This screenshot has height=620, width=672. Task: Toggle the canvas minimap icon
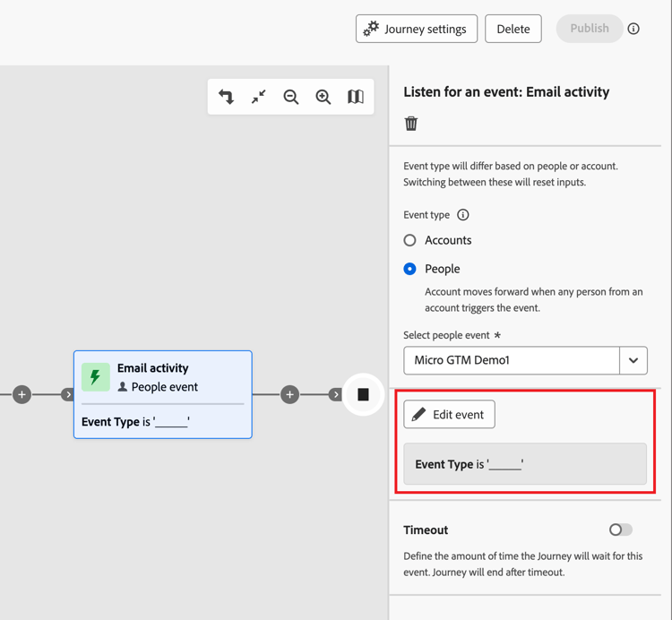356,97
